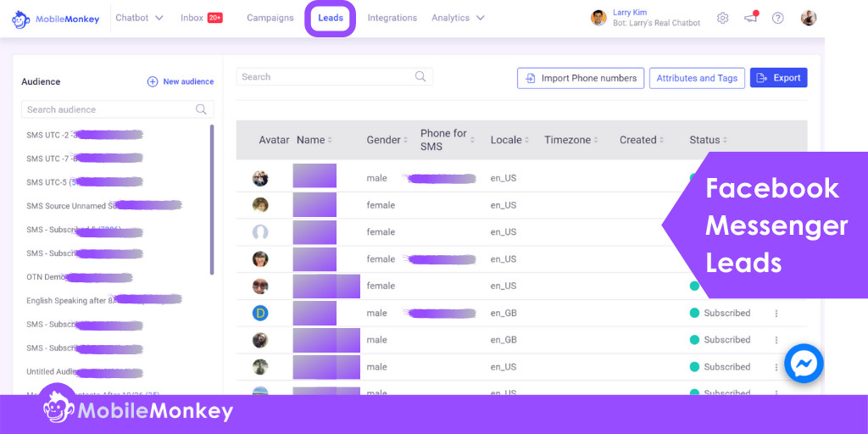Click Import Phone numbers button
Screen dimensions: 868x434
(x=581, y=78)
